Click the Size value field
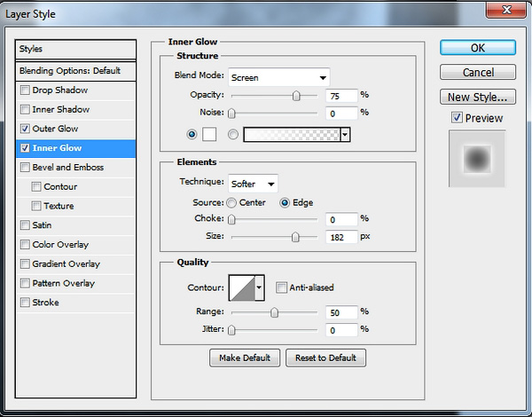The width and height of the screenshot is (532, 417). point(341,237)
